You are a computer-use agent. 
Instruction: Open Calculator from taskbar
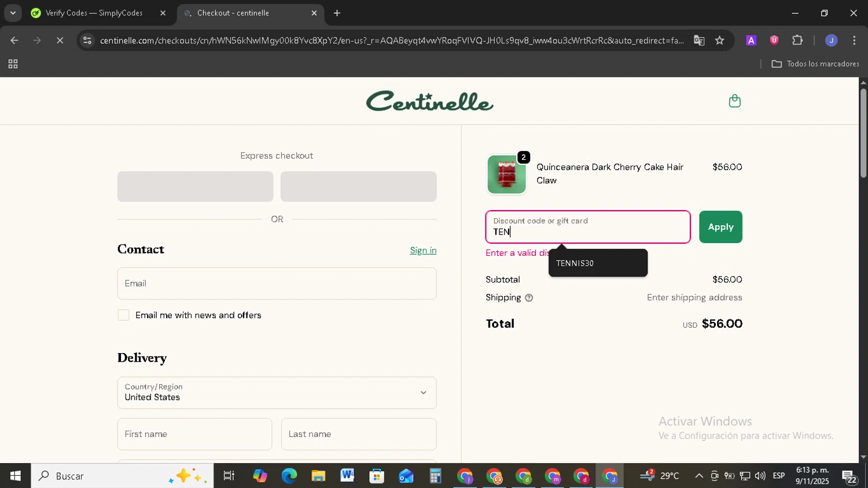pos(435,476)
